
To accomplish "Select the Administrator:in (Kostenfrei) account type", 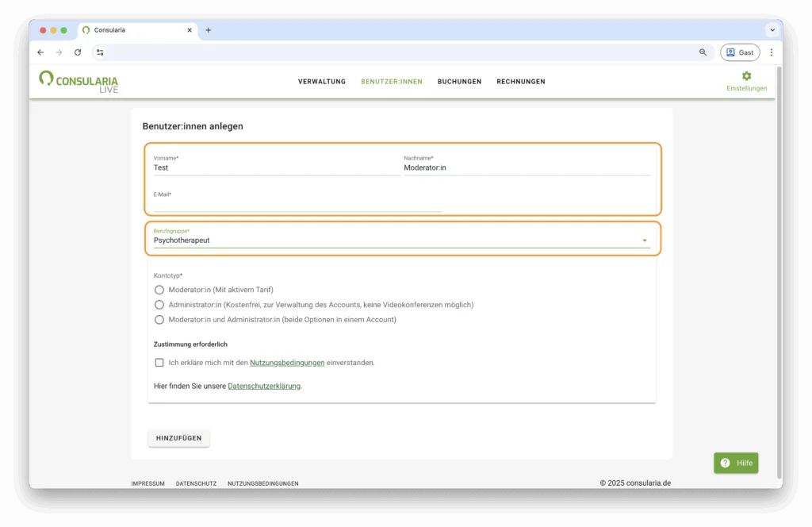I will pyautogui.click(x=159, y=305).
